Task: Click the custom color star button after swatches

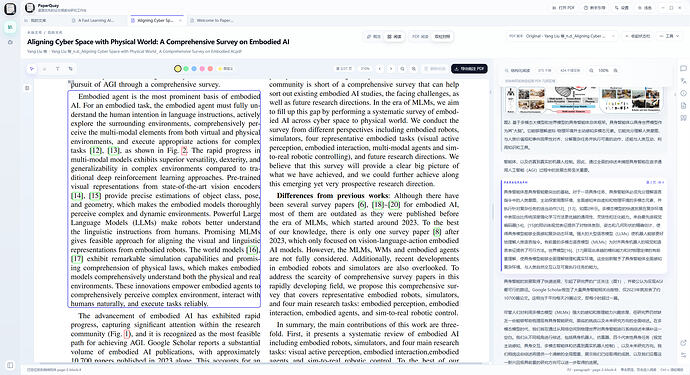Action: click(226, 69)
